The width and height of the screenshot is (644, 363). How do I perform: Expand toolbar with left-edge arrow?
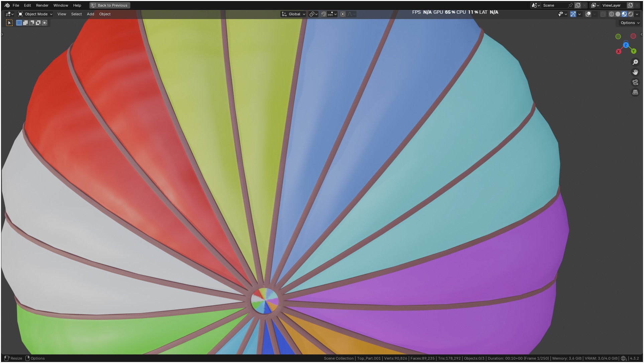click(2, 34)
